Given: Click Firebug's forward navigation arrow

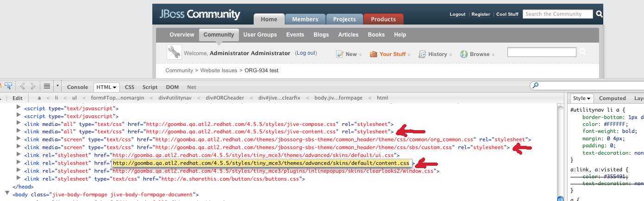Looking at the screenshot, I should point(33,86).
